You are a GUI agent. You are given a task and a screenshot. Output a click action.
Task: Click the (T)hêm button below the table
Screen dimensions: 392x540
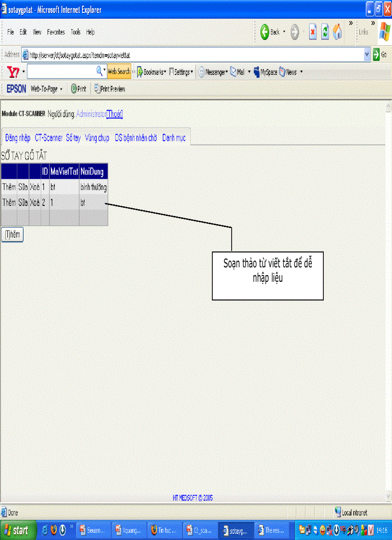click(12, 235)
